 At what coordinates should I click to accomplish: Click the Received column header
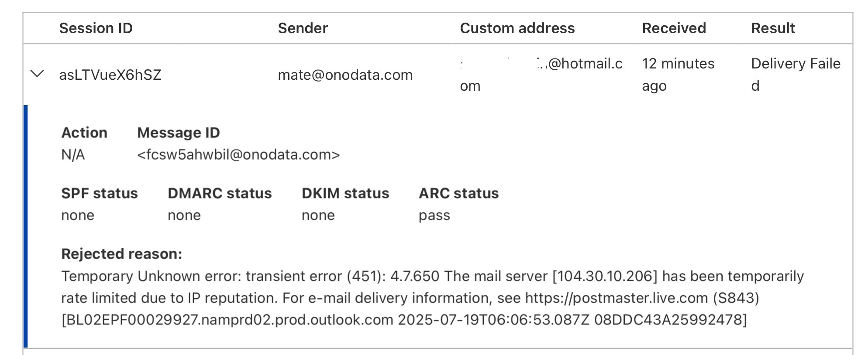tap(674, 28)
